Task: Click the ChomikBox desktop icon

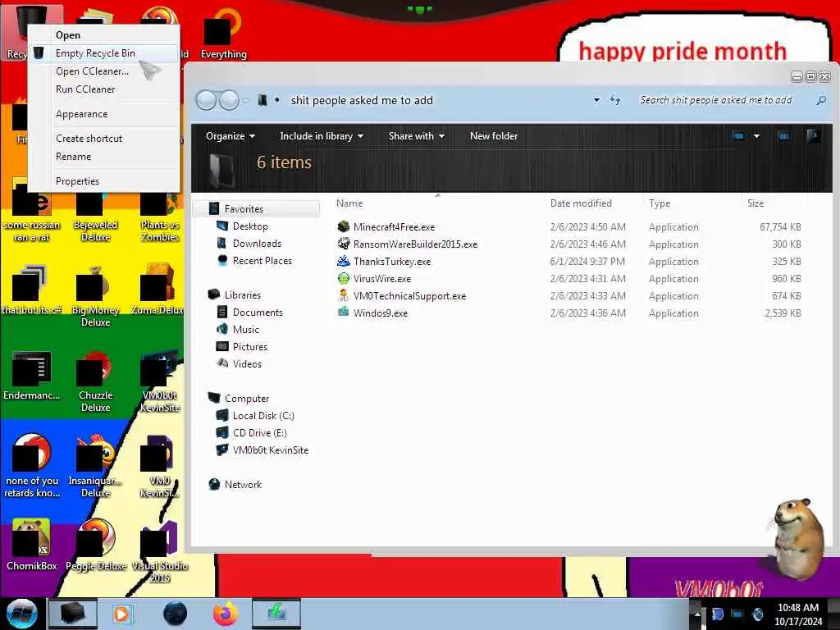Action: 32,545
